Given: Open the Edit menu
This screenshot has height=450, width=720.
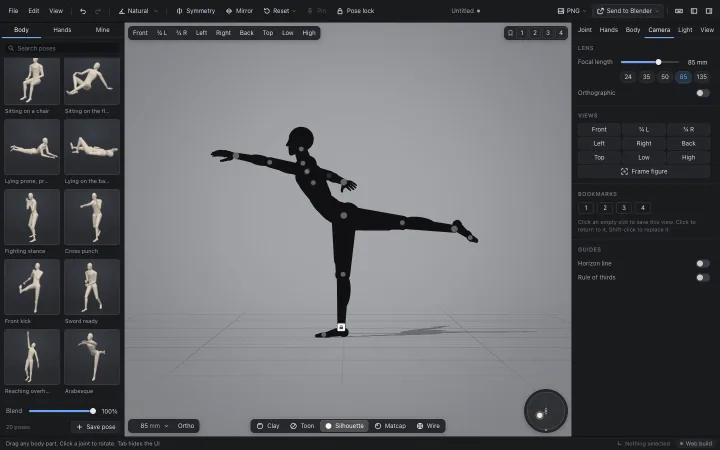Looking at the screenshot, I should (x=34, y=11).
